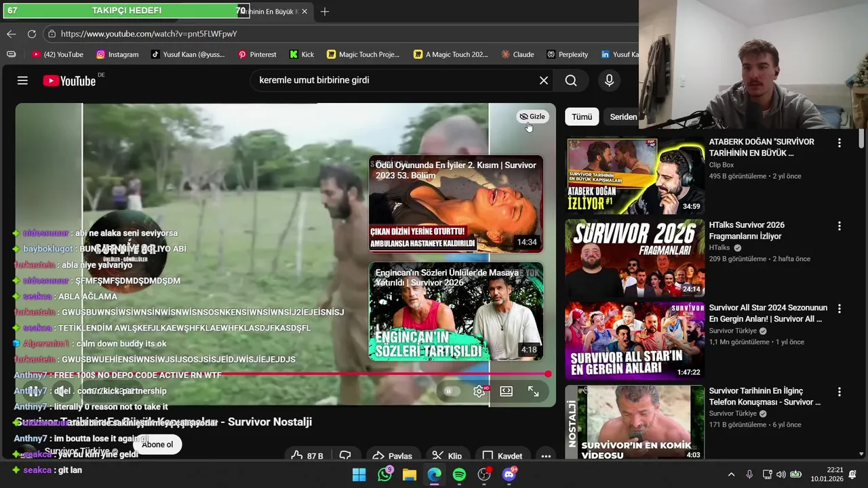
Task: Open HTalks channel name
Action: coord(719,248)
